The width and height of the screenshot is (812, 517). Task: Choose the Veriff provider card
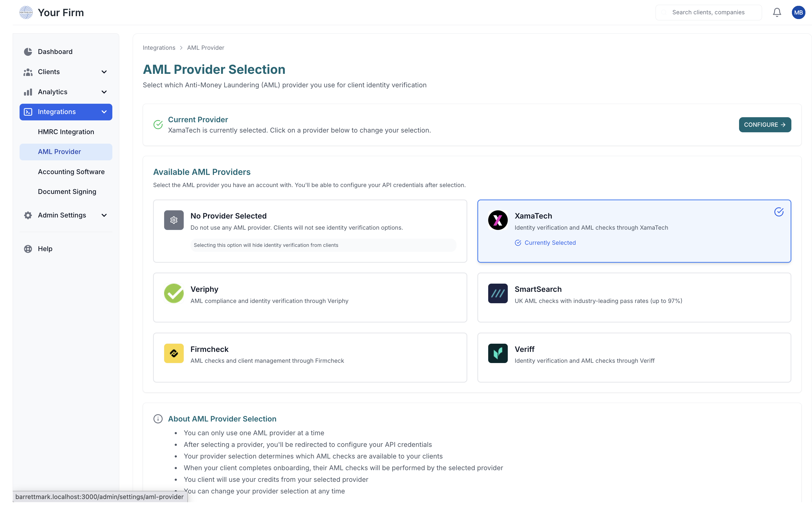pos(634,357)
